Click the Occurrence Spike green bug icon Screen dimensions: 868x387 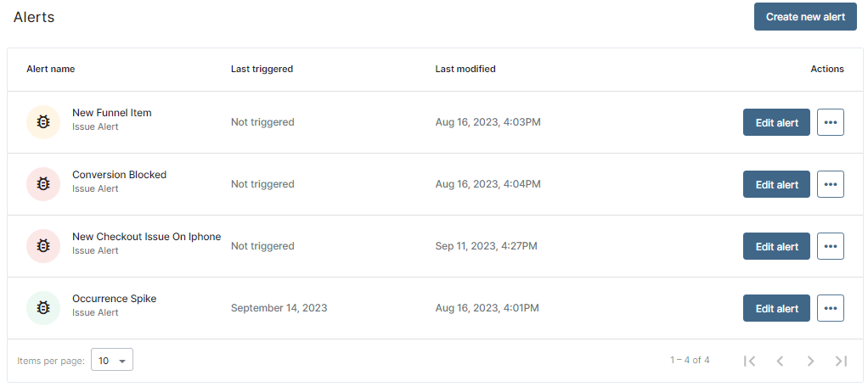tap(43, 307)
